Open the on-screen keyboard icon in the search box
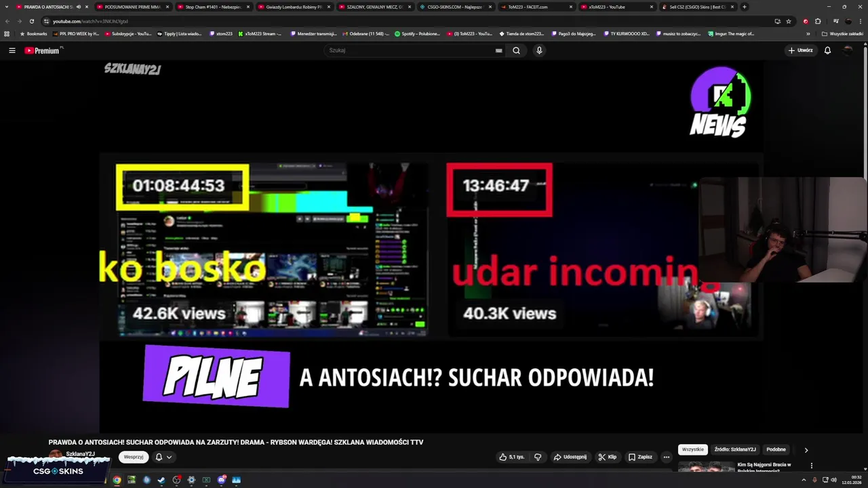Image resolution: width=868 pixels, height=488 pixels. [x=498, y=50]
